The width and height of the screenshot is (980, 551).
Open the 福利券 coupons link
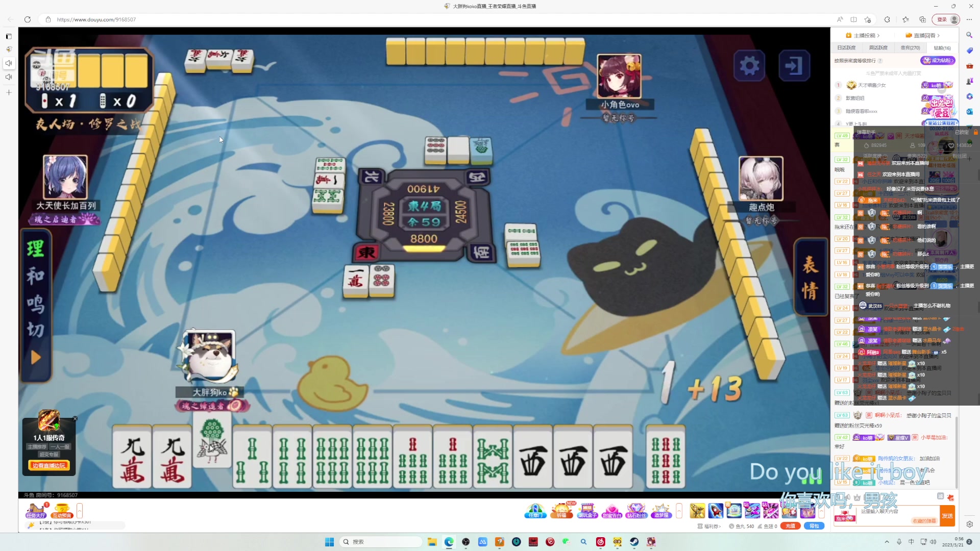click(708, 526)
